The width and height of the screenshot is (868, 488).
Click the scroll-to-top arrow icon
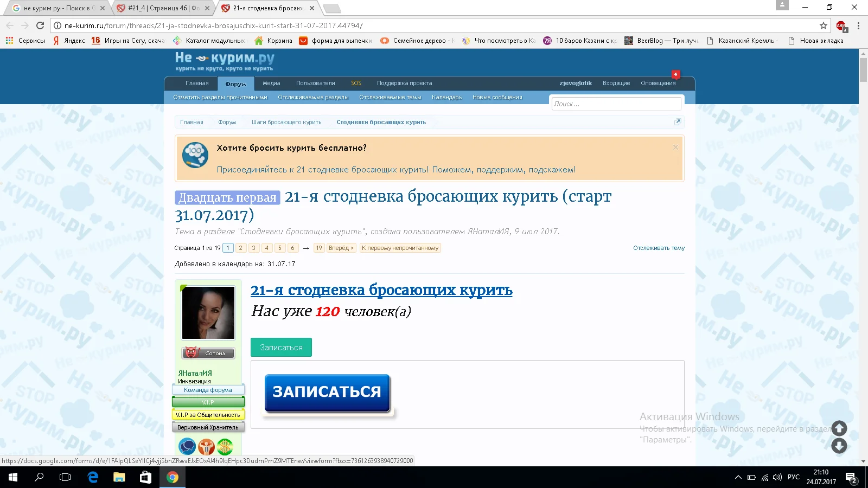tap(839, 428)
